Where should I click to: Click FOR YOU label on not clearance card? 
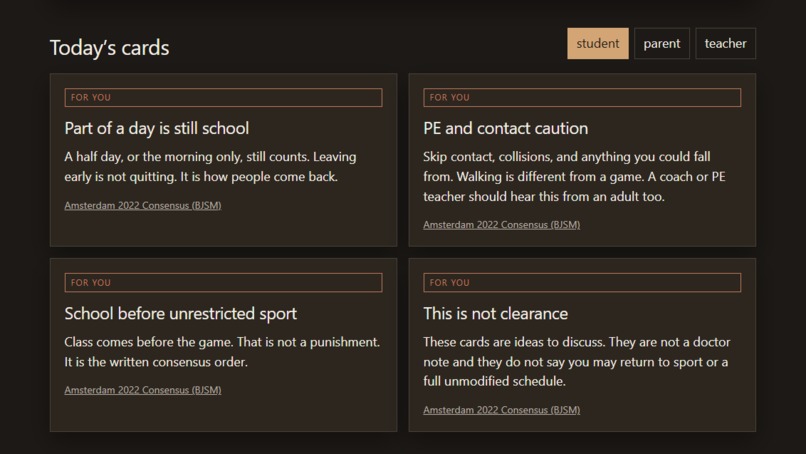[x=582, y=282]
